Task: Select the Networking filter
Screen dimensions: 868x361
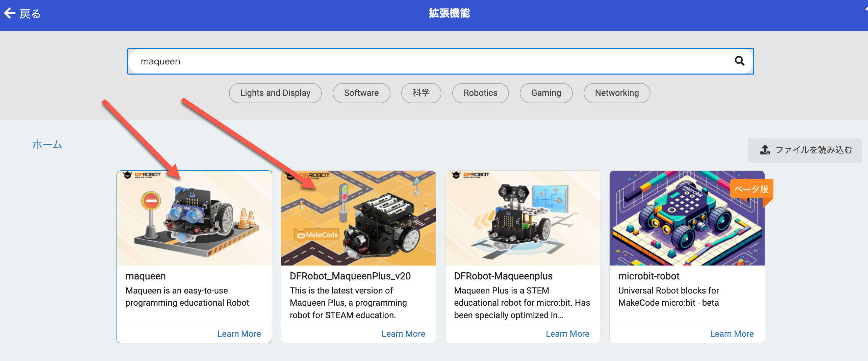Action: (x=617, y=93)
